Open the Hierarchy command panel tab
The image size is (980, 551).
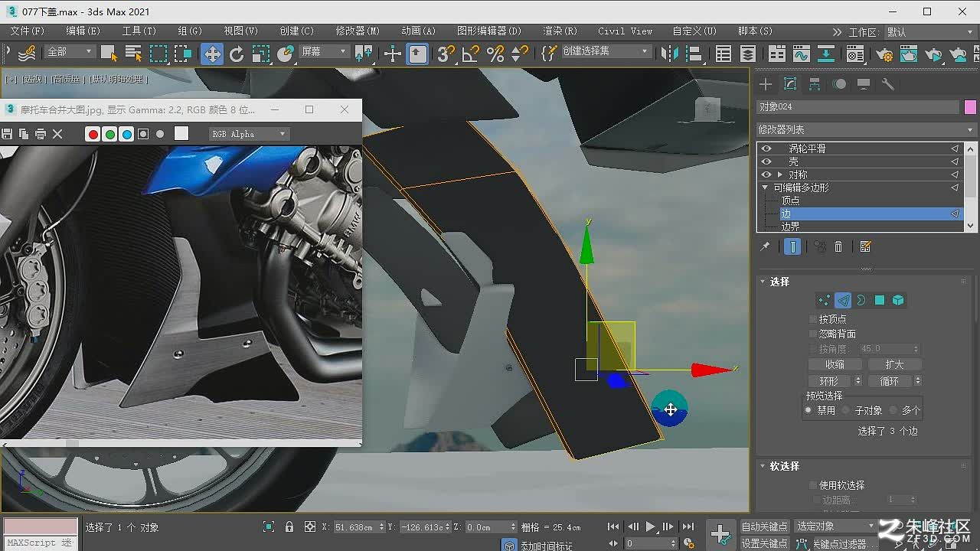[x=815, y=84]
